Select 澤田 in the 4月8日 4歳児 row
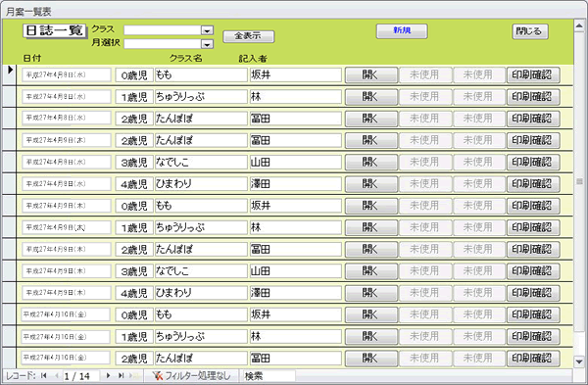The width and height of the screenshot is (588, 385). pos(296,184)
